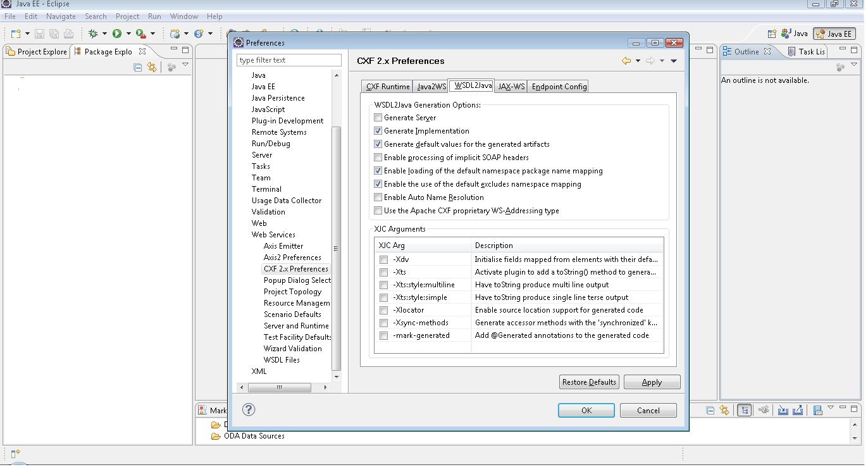
Task: Enable processing of implicit SOAP headers
Action: (x=378, y=158)
